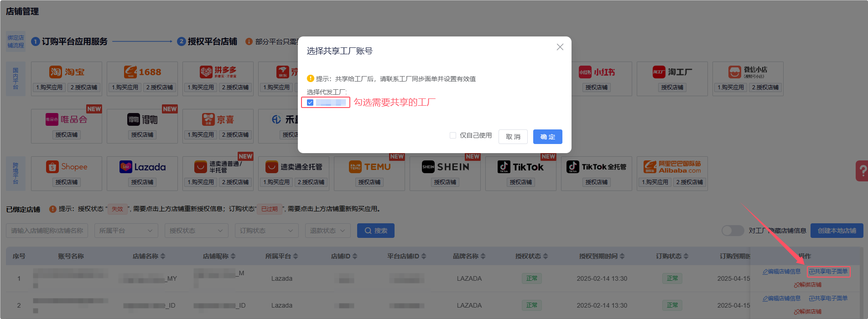Click the 淘宝 platform logo
868x319 pixels.
67,72
